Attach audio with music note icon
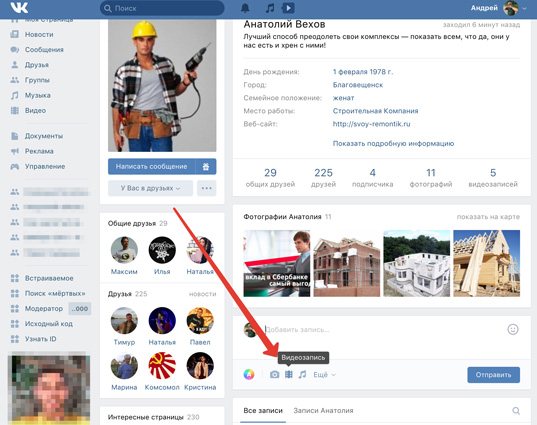This screenshot has height=425, width=537. click(302, 374)
